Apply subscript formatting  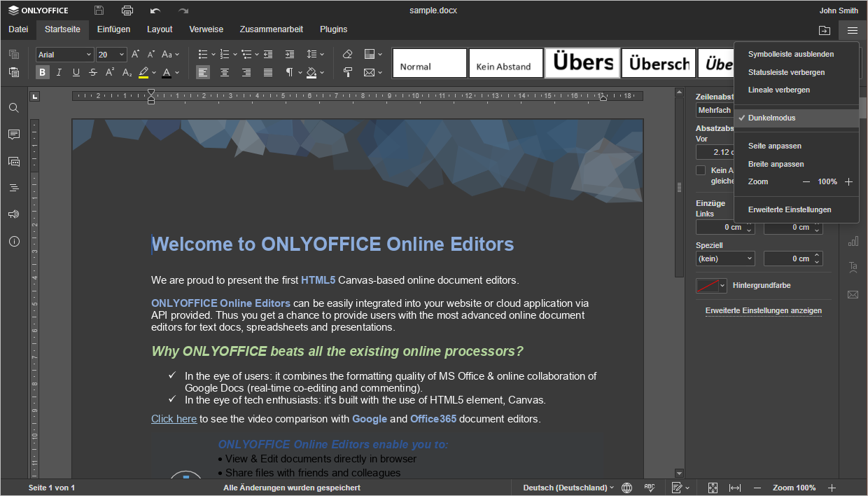127,72
